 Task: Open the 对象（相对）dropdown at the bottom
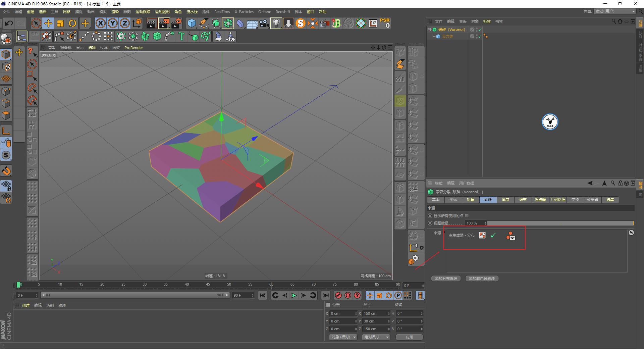point(342,337)
